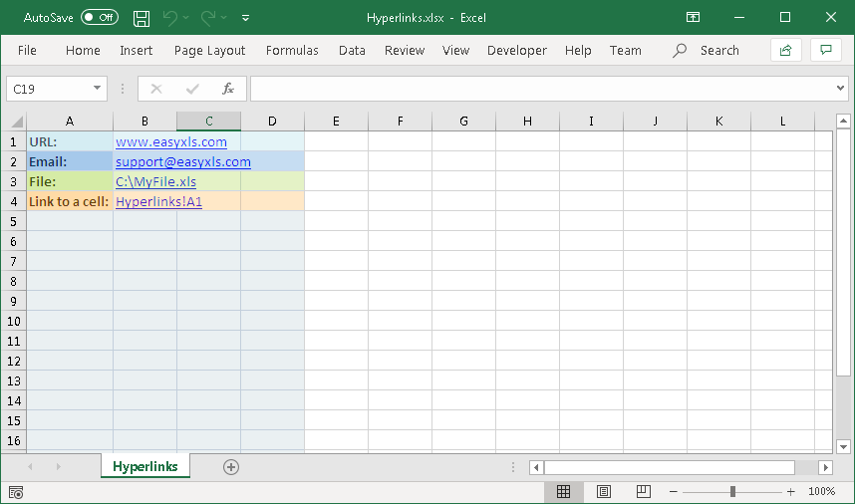Click the Undo arrow icon
The width and height of the screenshot is (855, 504).
[170, 18]
